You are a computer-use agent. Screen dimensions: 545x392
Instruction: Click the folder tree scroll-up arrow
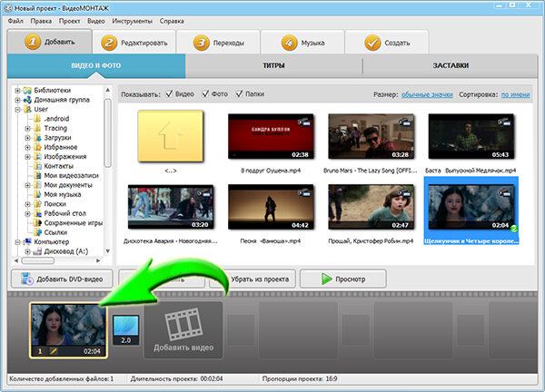[108, 90]
